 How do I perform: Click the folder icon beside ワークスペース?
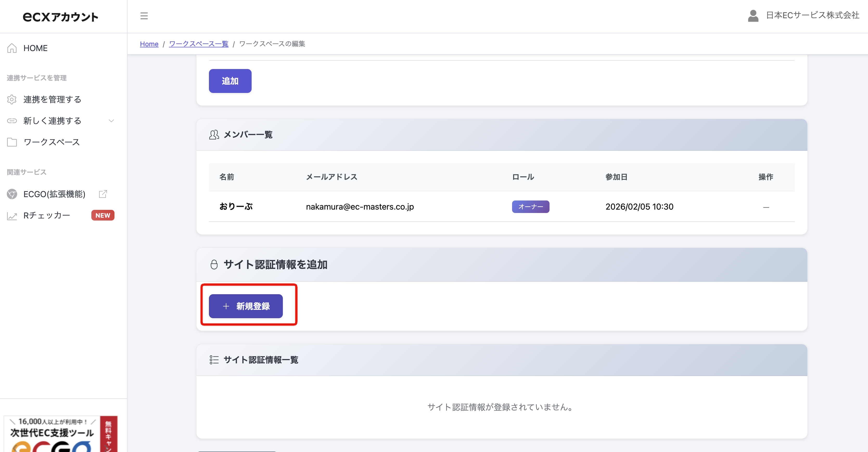pos(12,142)
